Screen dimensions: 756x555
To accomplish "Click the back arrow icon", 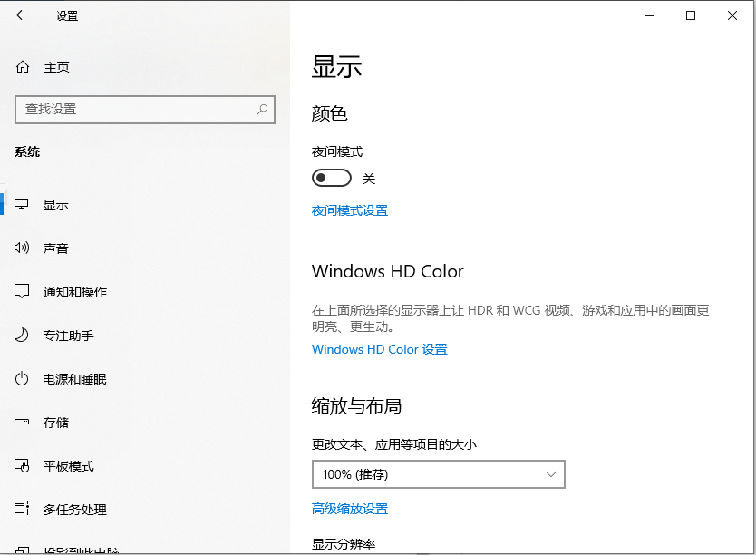I will (22, 15).
